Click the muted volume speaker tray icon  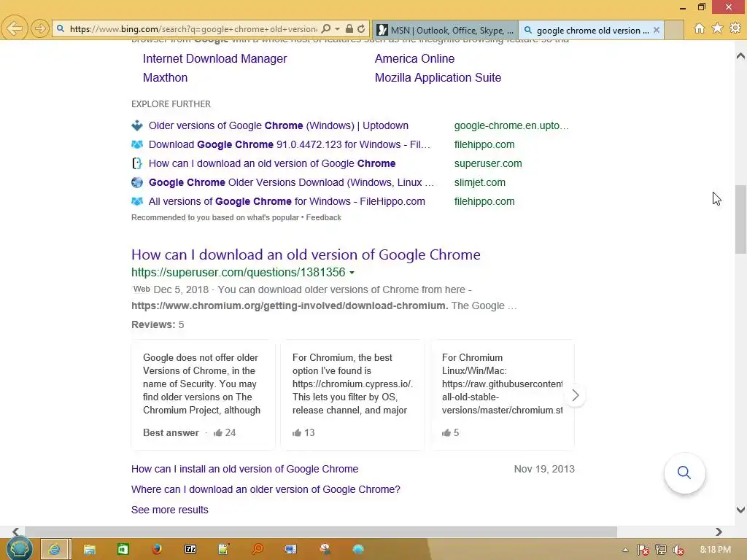(678, 551)
